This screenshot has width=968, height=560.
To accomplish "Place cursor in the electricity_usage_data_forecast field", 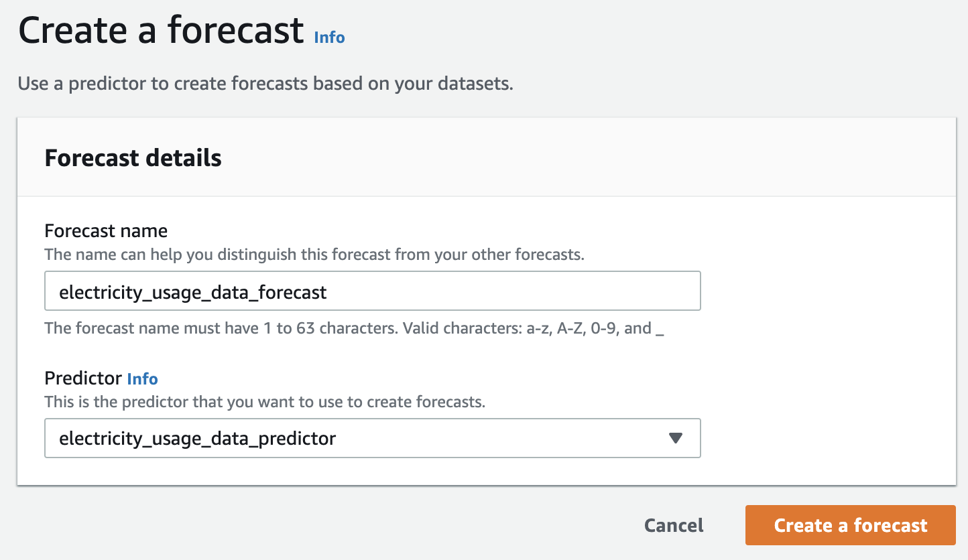I will [x=373, y=291].
